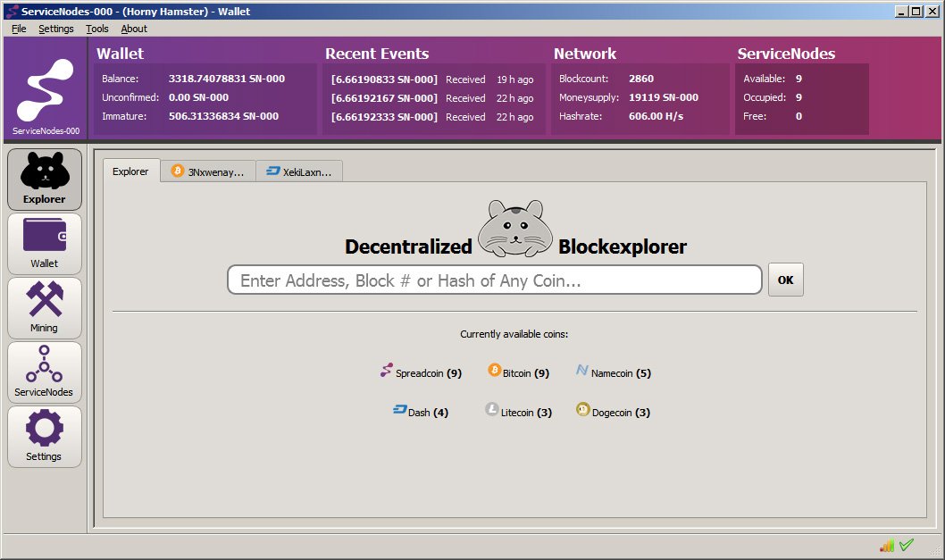The height and width of the screenshot is (560, 945).
Task: Click the Dogecoin icon
Action: point(584,411)
